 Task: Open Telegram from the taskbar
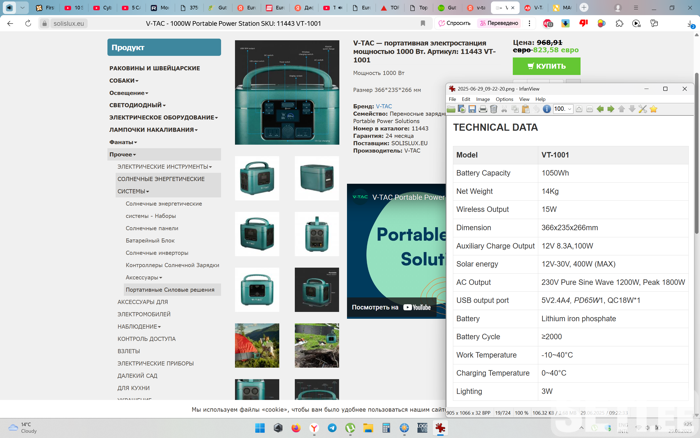tap(332, 428)
